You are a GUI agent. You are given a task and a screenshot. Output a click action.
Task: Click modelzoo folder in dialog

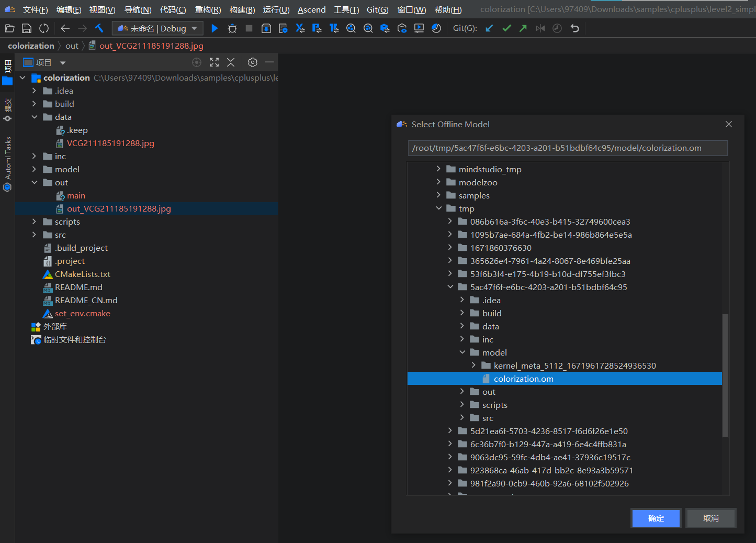(478, 182)
